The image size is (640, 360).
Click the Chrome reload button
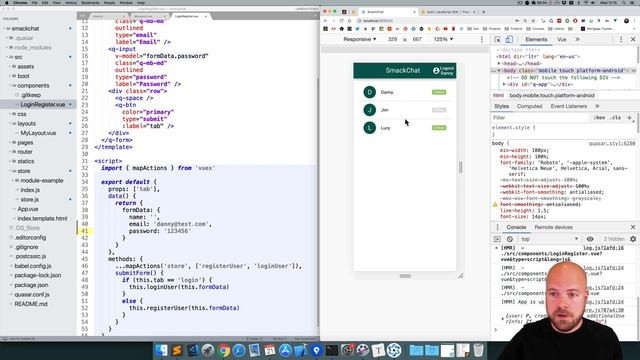point(342,20)
